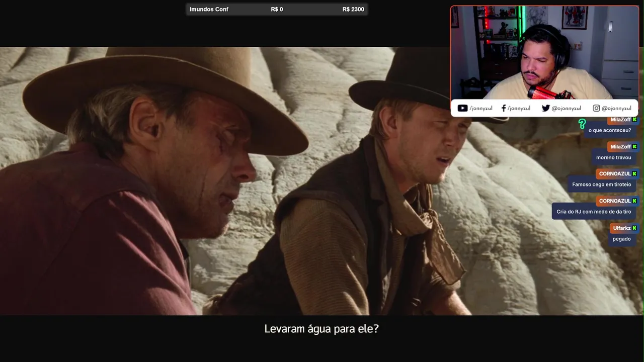This screenshot has height=362, width=644.
Task: Select chat message 'pegado'
Action: [622, 239]
